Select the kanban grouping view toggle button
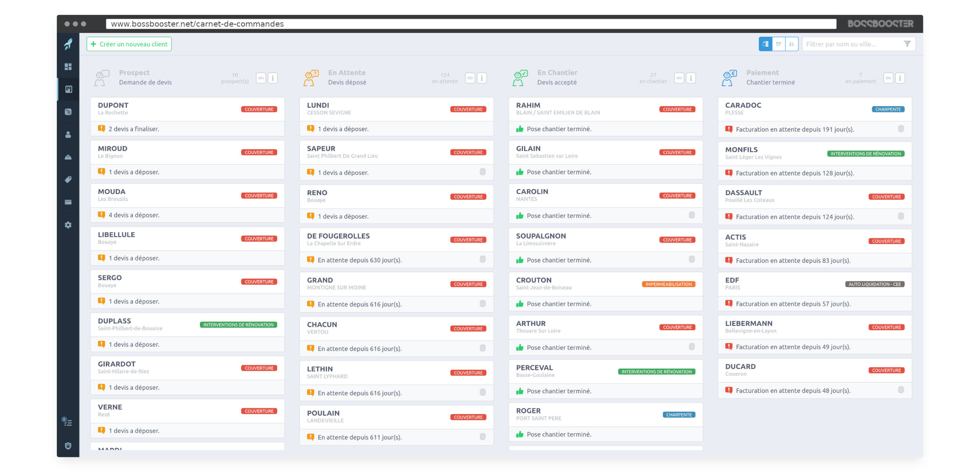Image resolution: width=980 pixels, height=472 pixels. click(766, 44)
